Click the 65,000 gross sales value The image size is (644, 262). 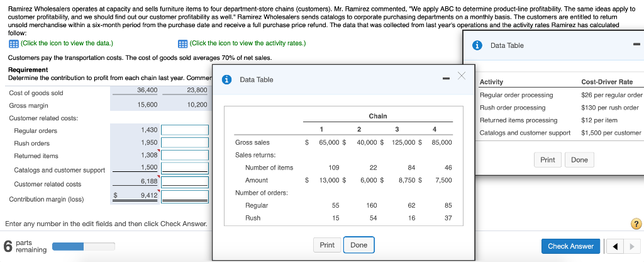pos(329,142)
